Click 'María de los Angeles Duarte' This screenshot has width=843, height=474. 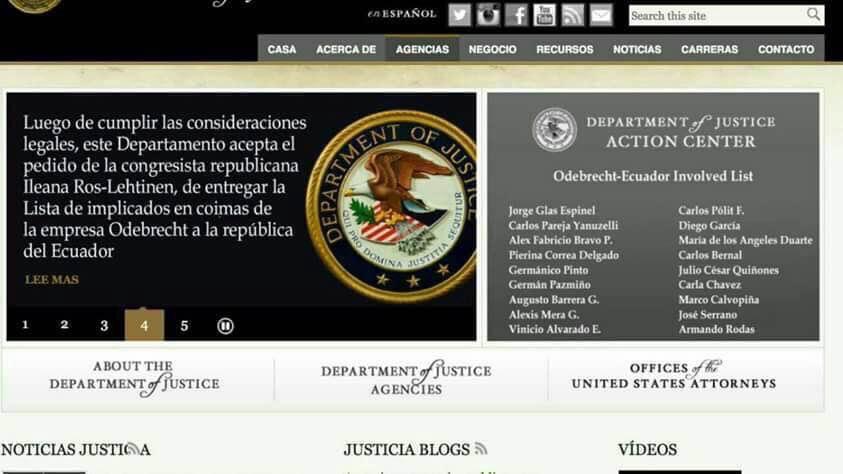click(x=745, y=240)
